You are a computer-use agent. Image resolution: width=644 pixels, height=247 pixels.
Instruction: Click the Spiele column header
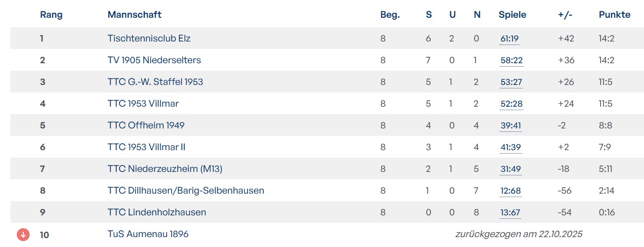[512, 15]
